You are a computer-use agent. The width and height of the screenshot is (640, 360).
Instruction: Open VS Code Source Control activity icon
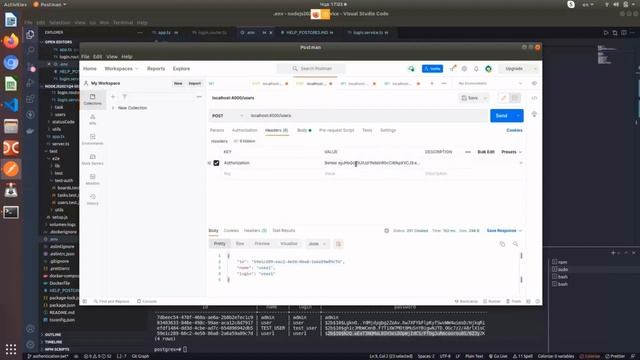click(30, 67)
